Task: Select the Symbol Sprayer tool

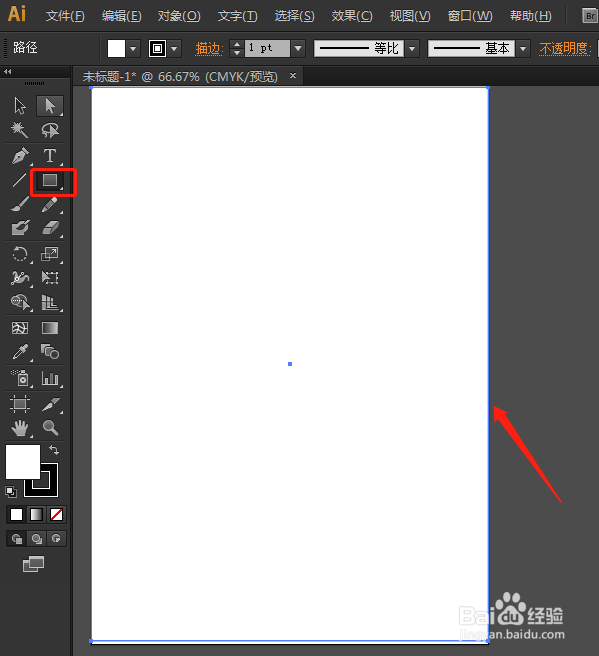Action: pos(20,378)
